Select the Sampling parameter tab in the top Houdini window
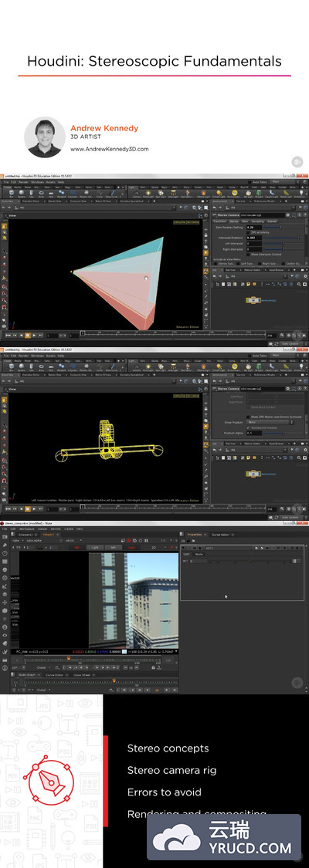This screenshot has height=868, width=309. (x=257, y=221)
